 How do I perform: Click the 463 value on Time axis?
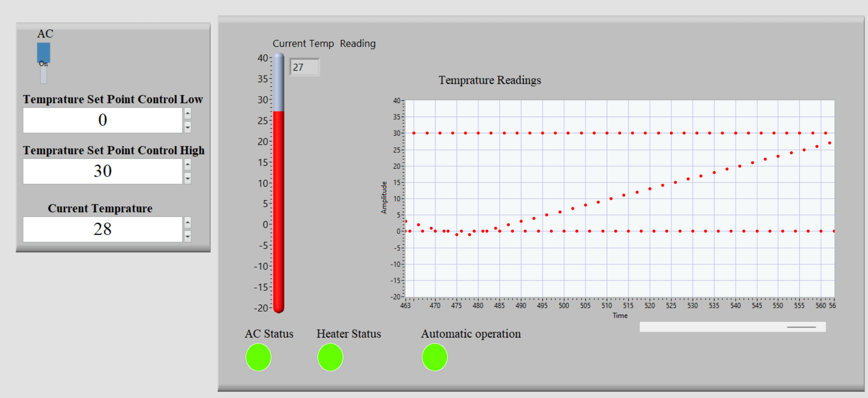click(x=405, y=306)
